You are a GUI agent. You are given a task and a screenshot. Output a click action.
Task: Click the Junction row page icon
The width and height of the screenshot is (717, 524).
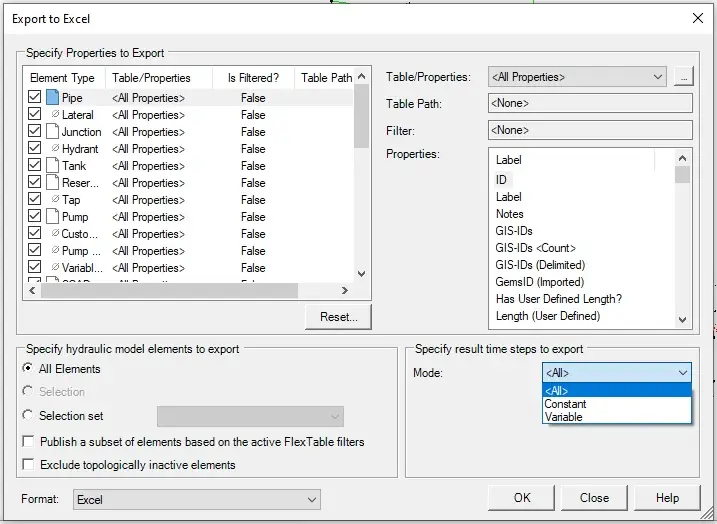(x=52, y=132)
